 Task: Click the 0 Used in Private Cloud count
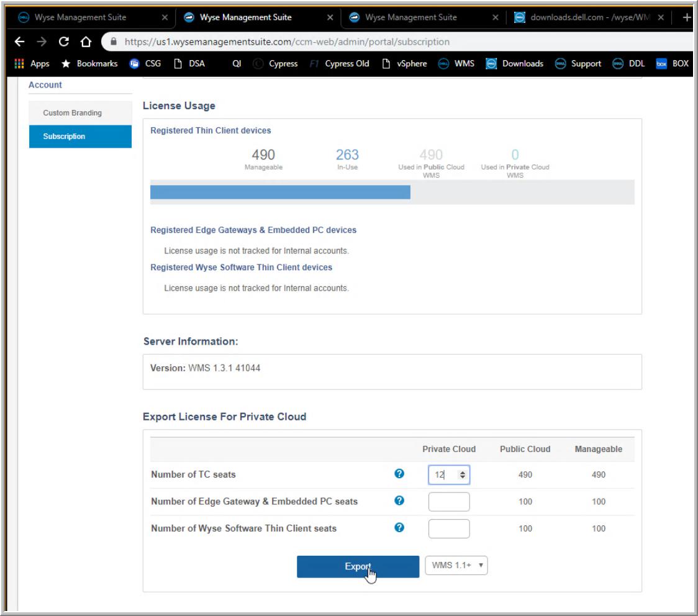[x=515, y=155]
